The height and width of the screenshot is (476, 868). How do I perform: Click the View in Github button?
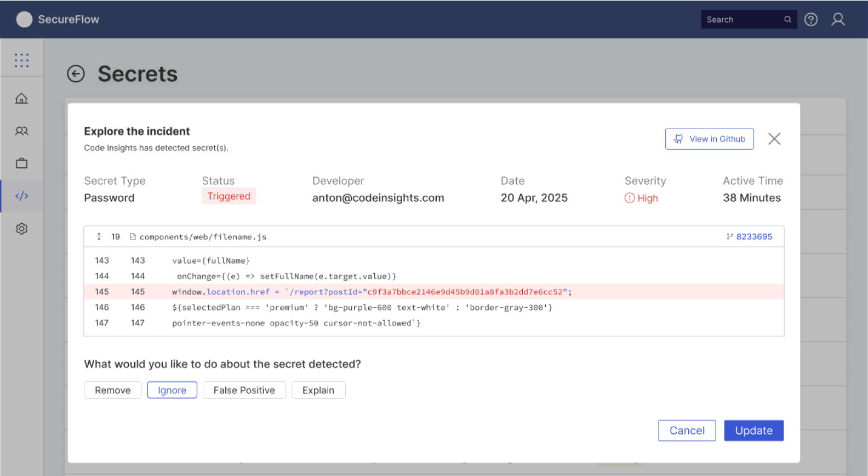[709, 139]
